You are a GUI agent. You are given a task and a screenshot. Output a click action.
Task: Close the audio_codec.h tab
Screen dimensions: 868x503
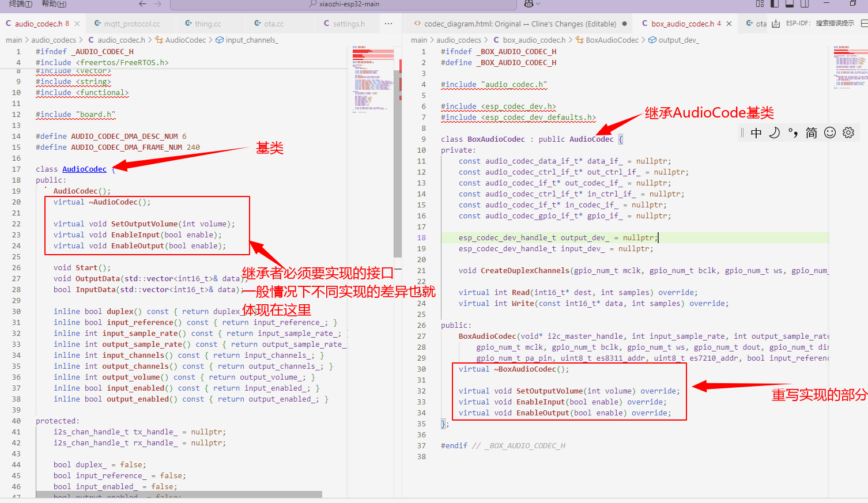[x=77, y=24]
